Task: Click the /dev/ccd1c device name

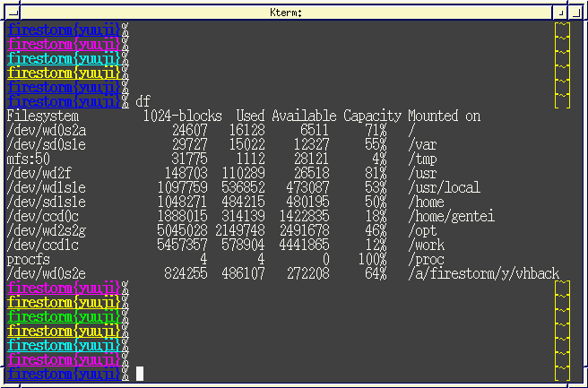Action: [42, 245]
